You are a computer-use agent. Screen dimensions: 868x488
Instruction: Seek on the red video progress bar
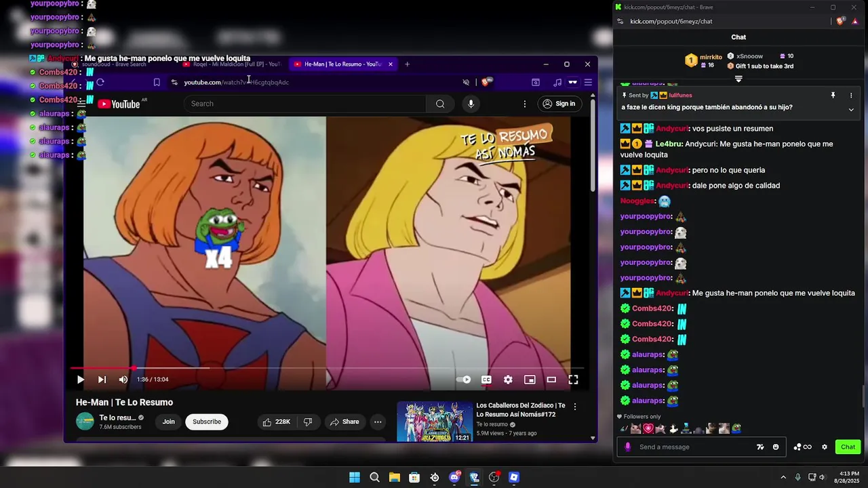click(327, 368)
